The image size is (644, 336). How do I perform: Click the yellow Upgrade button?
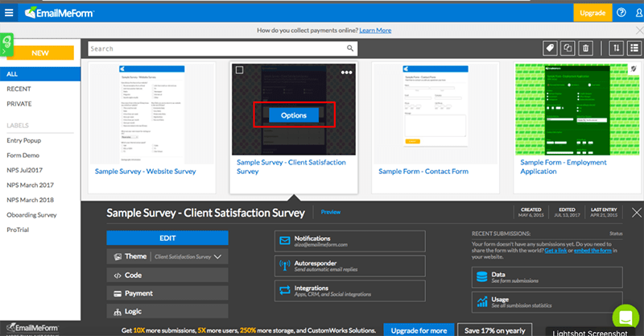[592, 13]
